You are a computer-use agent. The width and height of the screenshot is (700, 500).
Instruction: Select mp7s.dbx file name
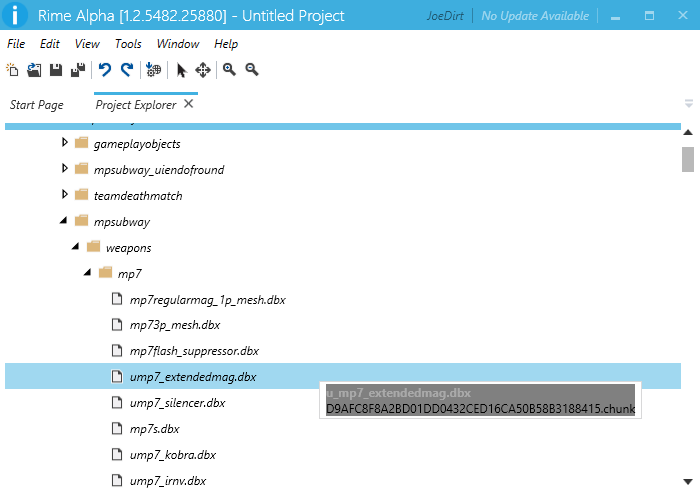pyautogui.click(x=154, y=429)
